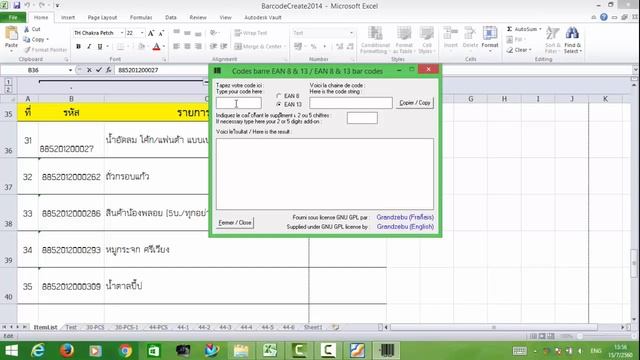
Task: Expand the Copy dropdown arrow
Action: click(x=47, y=40)
